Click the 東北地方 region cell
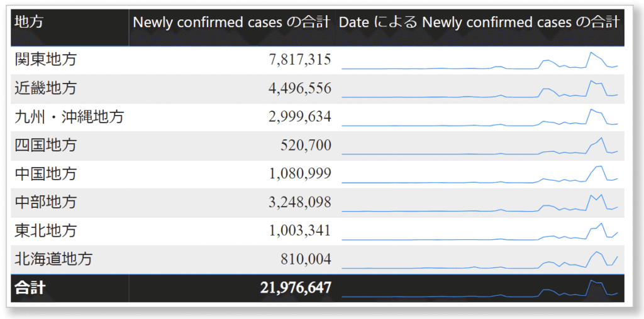The height and width of the screenshot is (319, 644). (x=45, y=230)
